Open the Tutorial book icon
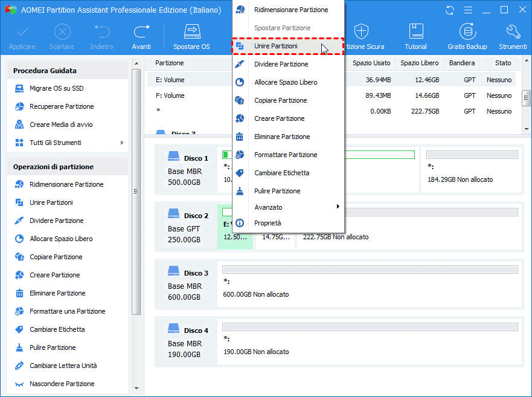 pos(415,31)
